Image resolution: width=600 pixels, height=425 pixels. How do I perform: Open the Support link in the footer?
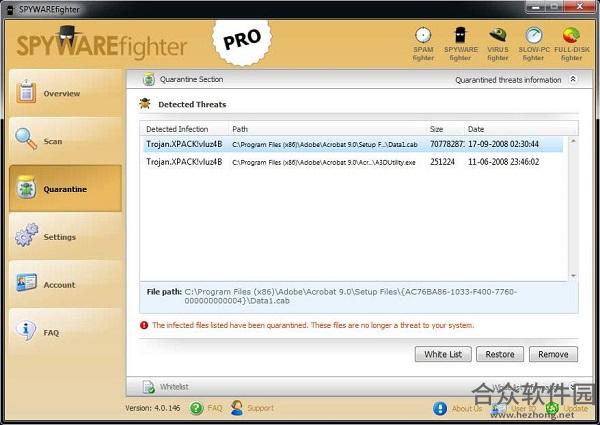point(260,408)
